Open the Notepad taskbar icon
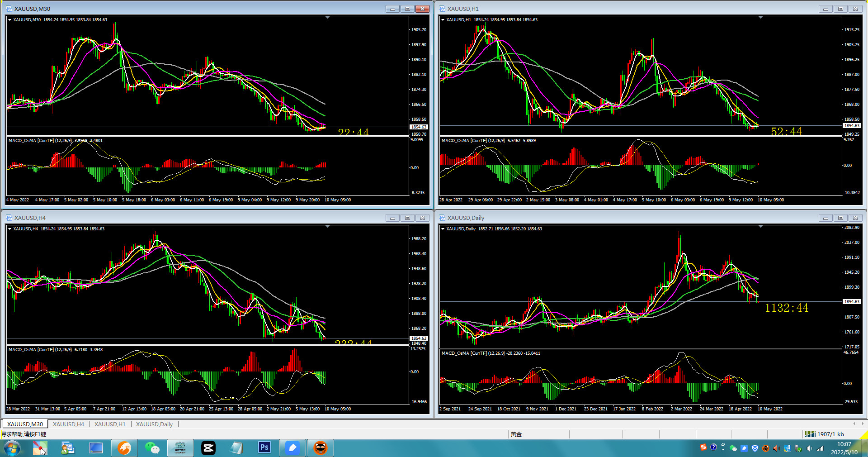Viewport: 868px width, 457px height. (x=236, y=448)
